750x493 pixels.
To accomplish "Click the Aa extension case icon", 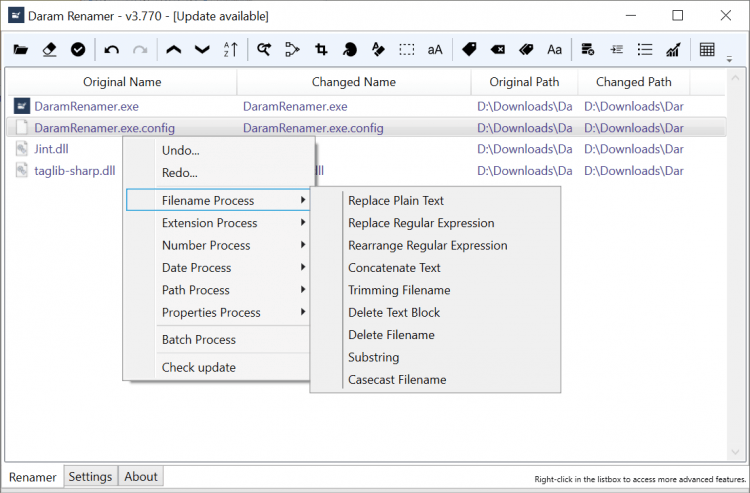I will coord(554,50).
